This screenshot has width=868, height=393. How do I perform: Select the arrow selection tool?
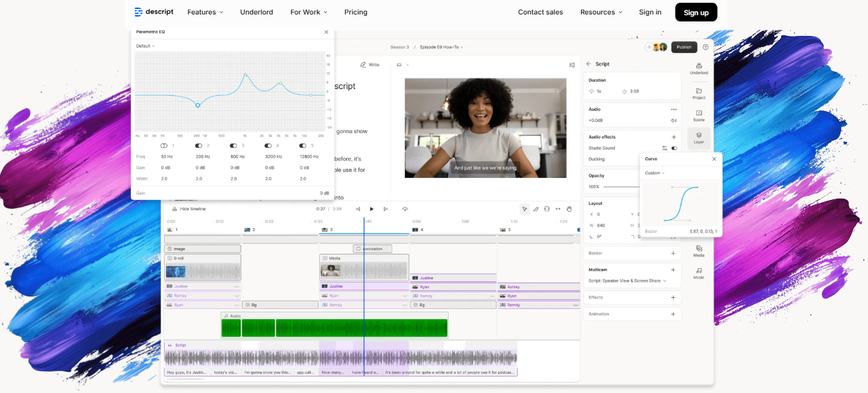point(525,209)
